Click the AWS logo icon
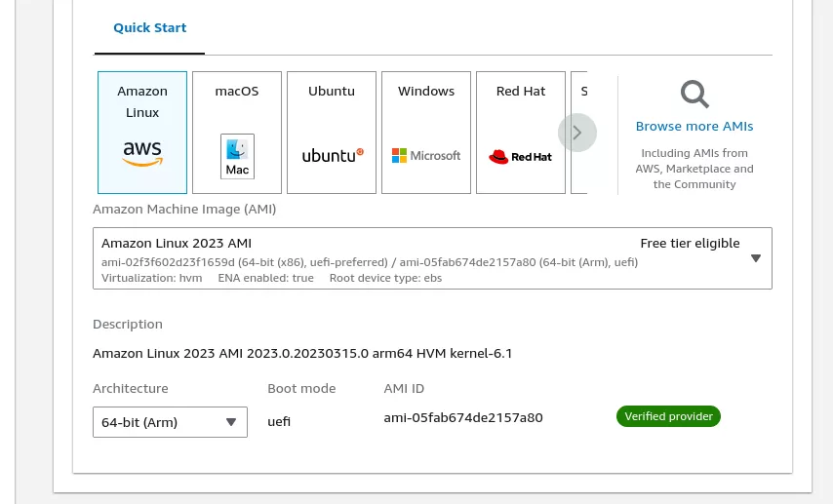This screenshot has height=504, width=833. point(142,154)
